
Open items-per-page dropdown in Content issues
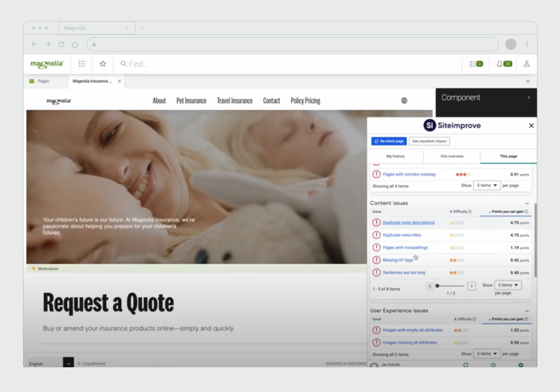pos(508,285)
